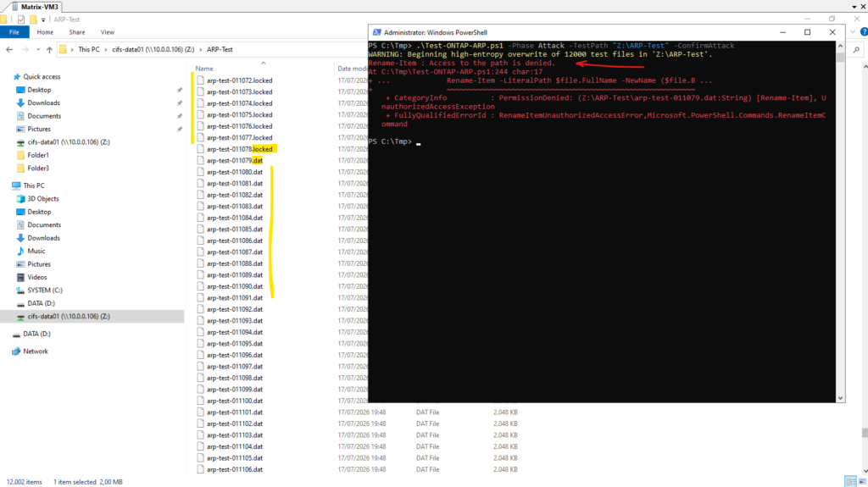Select Pictures under Quick access
Image resolution: width=868 pixels, height=487 pixels.
(x=39, y=129)
